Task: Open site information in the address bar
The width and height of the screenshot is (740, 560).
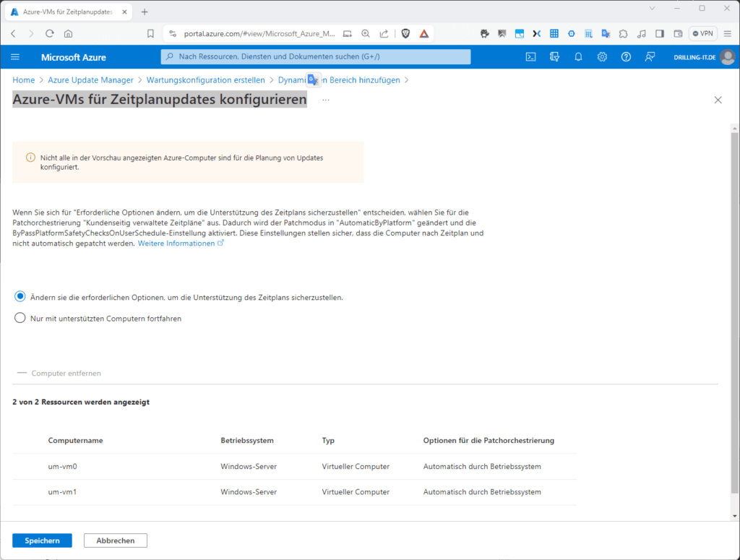Action: [x=173, y=33]
